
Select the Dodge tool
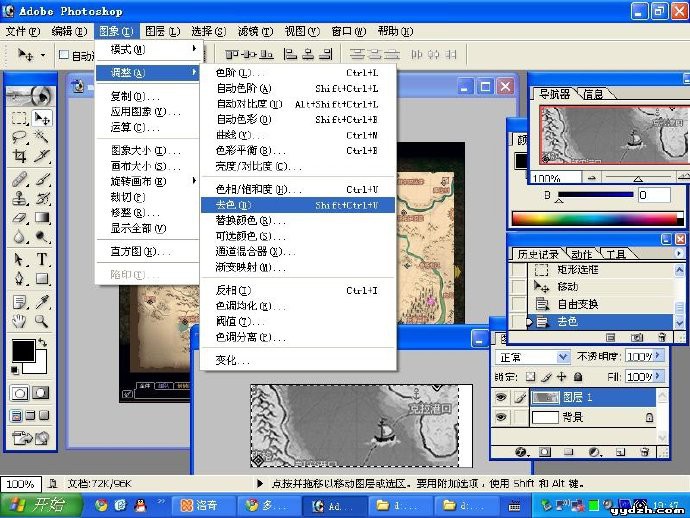click(x=42, y=237)
